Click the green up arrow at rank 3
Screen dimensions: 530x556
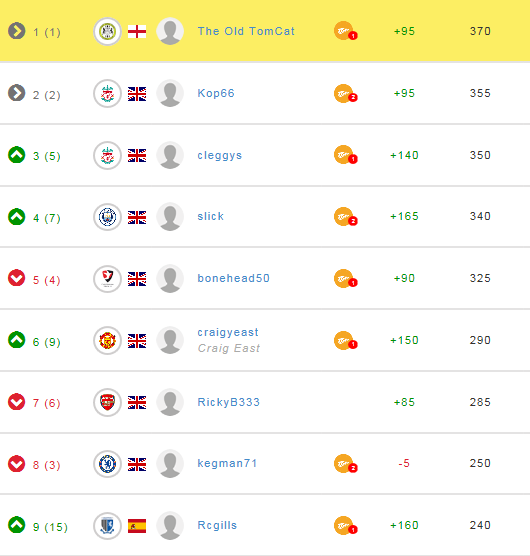(17, 155)
